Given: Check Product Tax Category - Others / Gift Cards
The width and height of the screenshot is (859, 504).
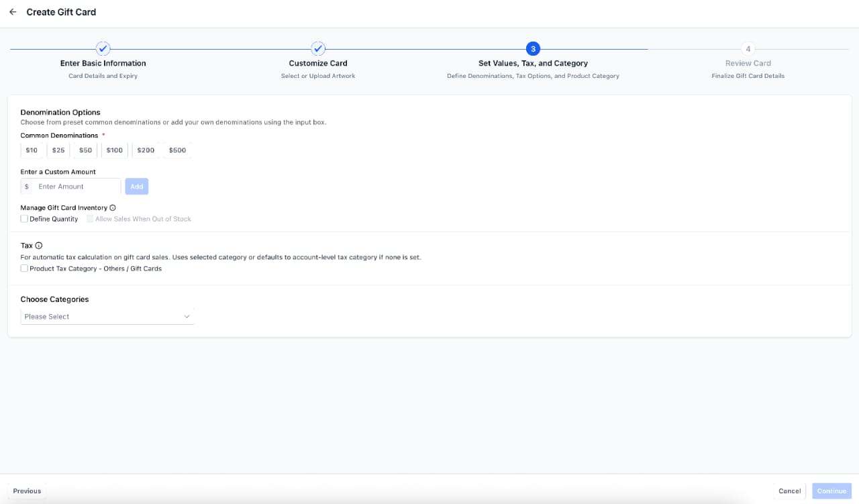Looking at the screenshot, I should click(24, 268).
